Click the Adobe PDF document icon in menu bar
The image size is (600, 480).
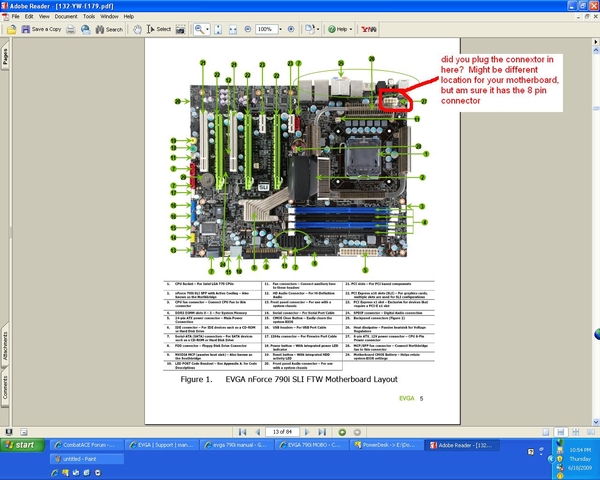point(5,16)
